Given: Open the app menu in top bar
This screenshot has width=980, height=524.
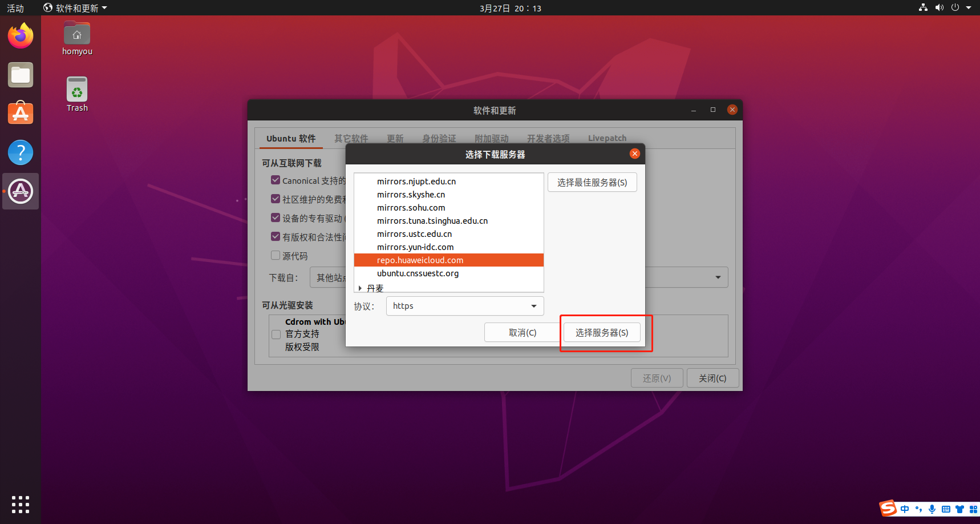Looking at the screenshot, I should point(75,8).
